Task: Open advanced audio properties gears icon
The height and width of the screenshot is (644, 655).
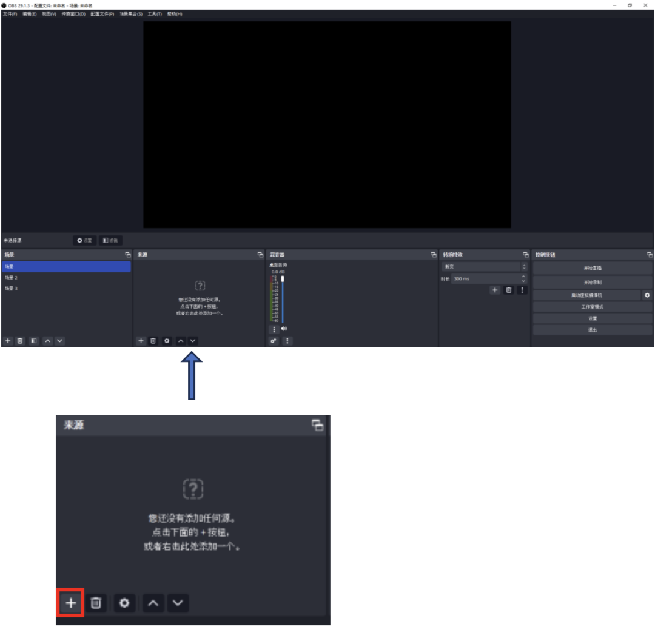Action: pos(273,341)
